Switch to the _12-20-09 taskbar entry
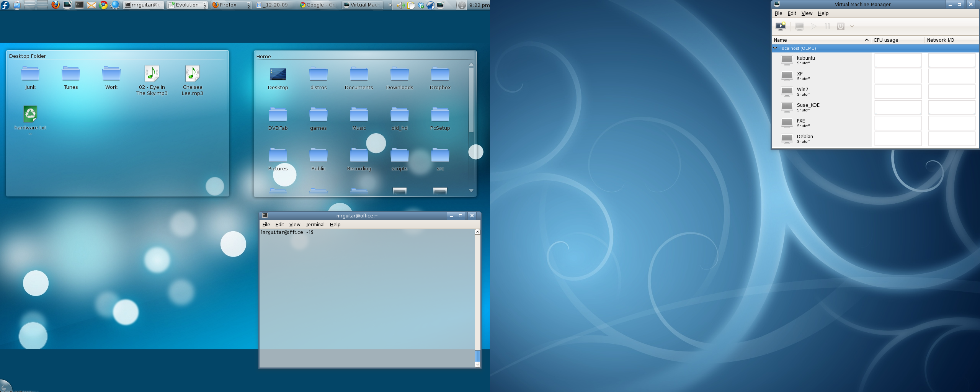 274,5
